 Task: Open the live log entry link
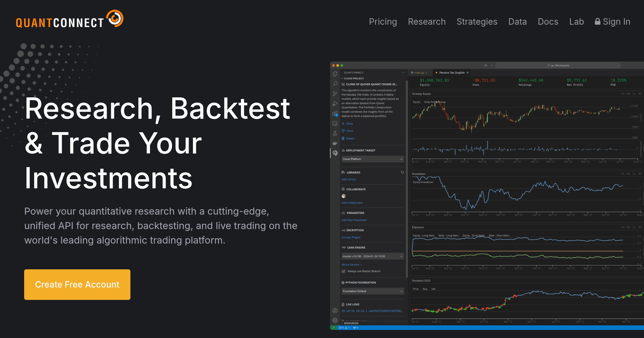[x=372, y=311]
